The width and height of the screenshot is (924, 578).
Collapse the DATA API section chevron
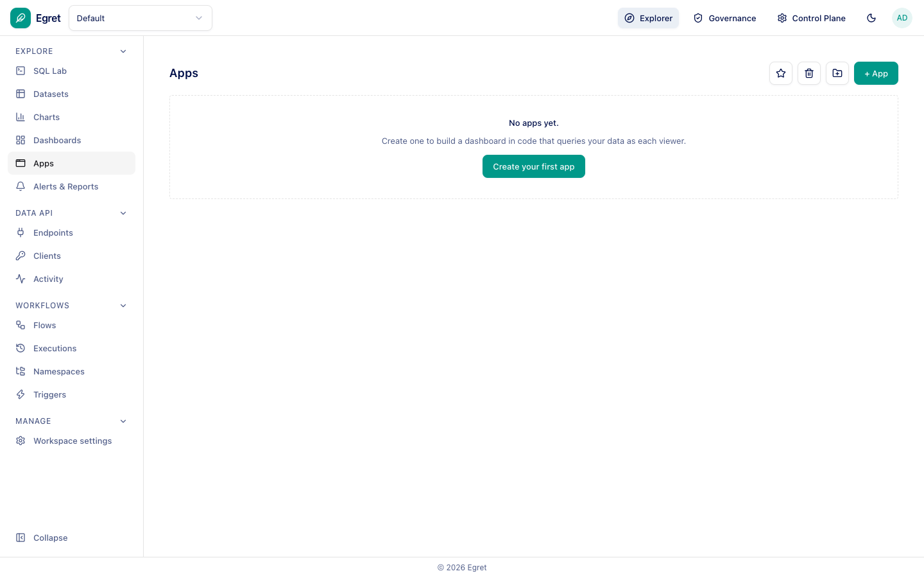(123, 213)
